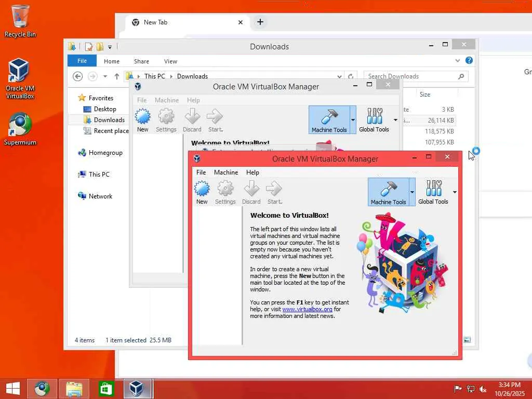The height and width of the screenshot is (399, 532).
Task: Select Machine Tools in front VirtualBox window
Action: click(388, 192)
